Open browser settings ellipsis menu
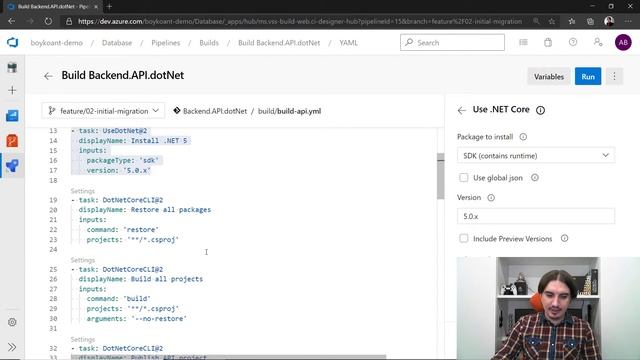Viewport: 640px width, 360px height. click(x=628, y=21)
